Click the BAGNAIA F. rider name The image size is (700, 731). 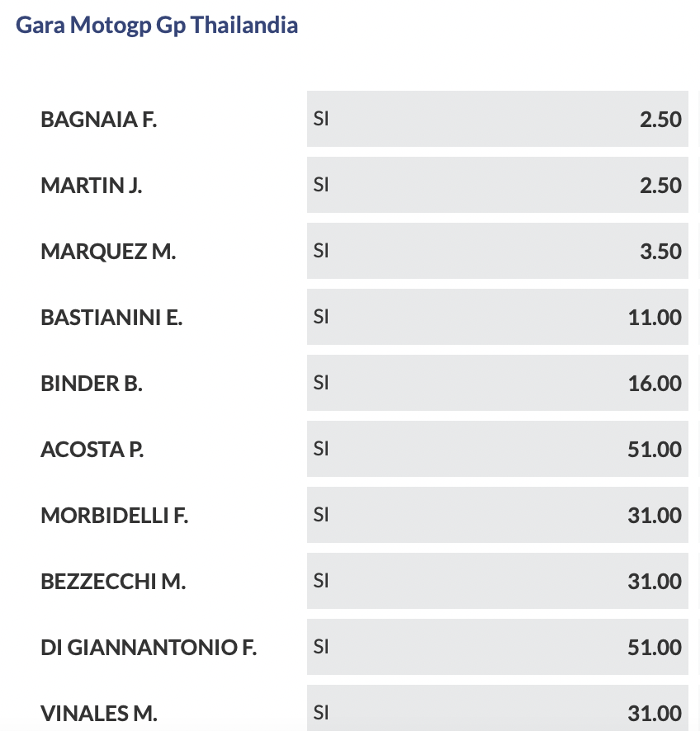tap(98, 120)
